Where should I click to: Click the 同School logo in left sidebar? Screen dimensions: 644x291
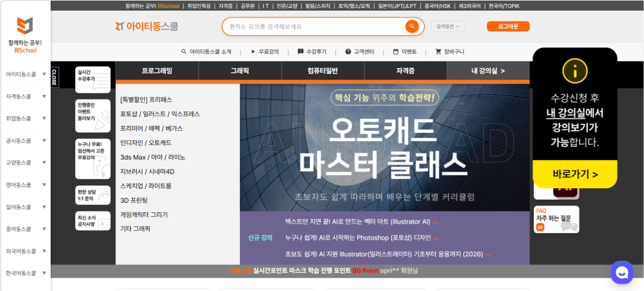point(25,35)
